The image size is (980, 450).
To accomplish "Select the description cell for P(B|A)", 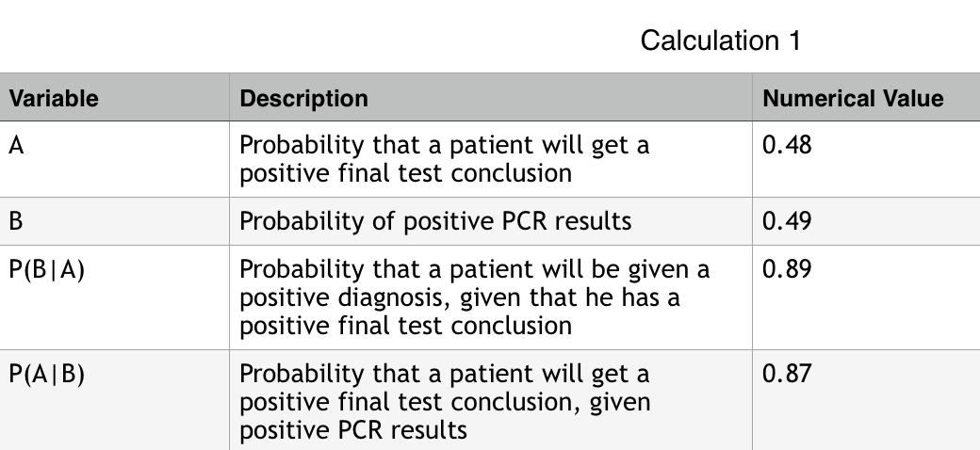I will [474, 297].
